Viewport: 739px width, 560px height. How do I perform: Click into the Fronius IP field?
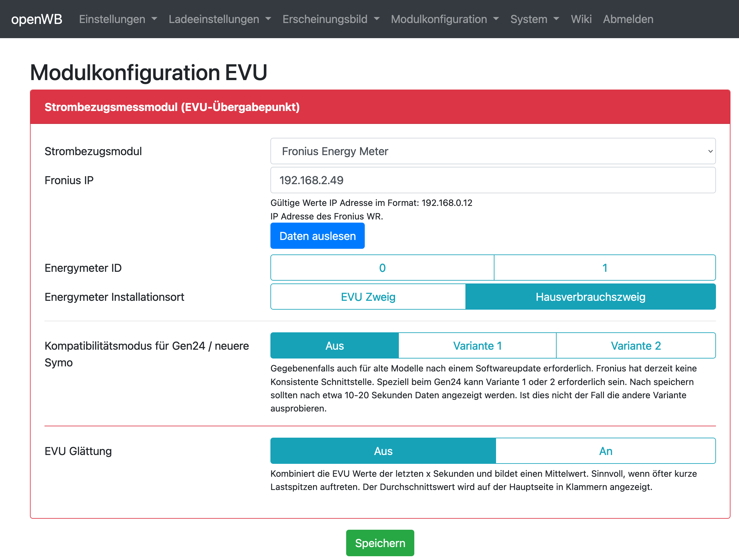(493, 180)
